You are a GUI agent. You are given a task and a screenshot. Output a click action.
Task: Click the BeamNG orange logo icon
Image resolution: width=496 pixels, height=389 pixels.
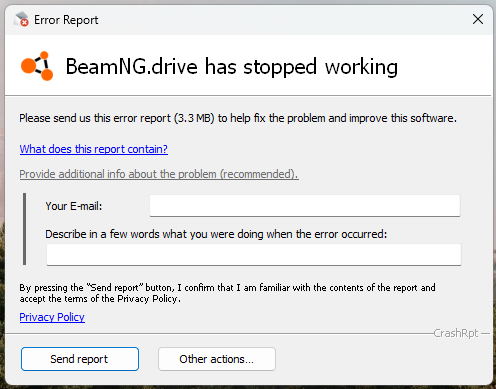click(x=37, y=66)
